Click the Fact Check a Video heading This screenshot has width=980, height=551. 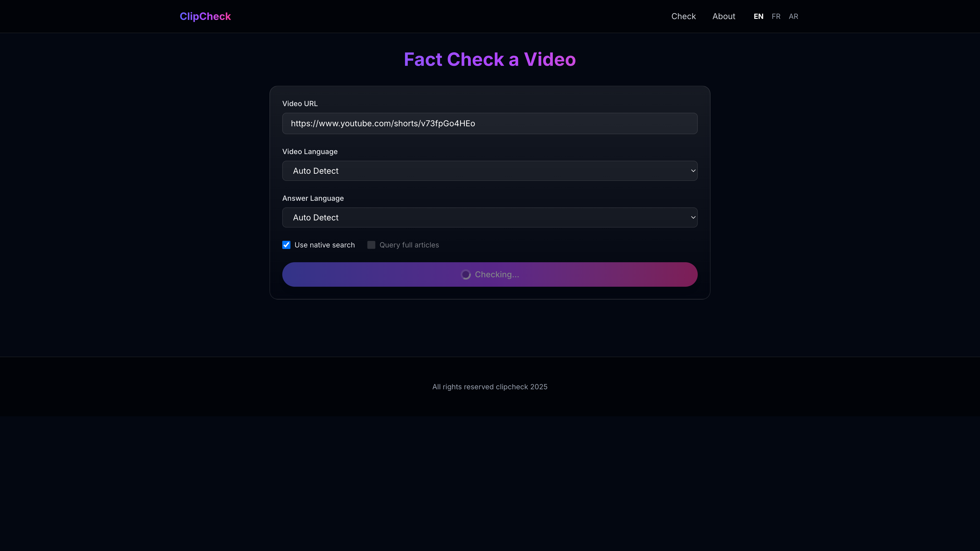pyautogui.click(x=490, y=59)
